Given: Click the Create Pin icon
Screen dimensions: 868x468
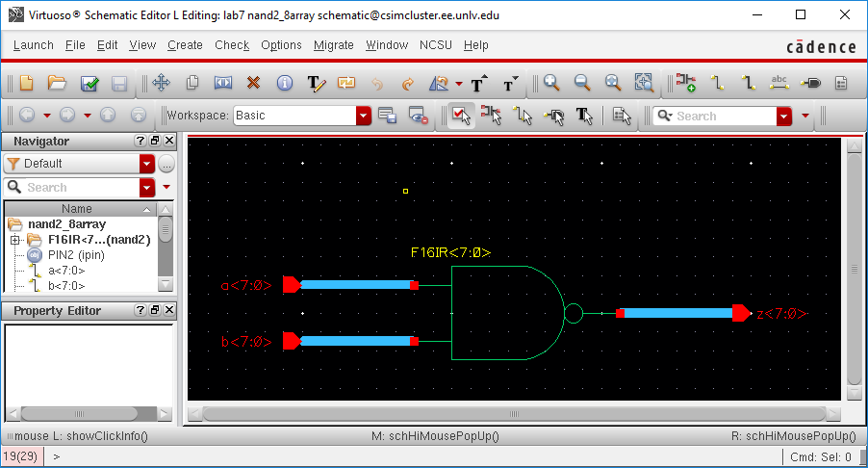Looking at the screenshot, I should (x=810, y=83).
